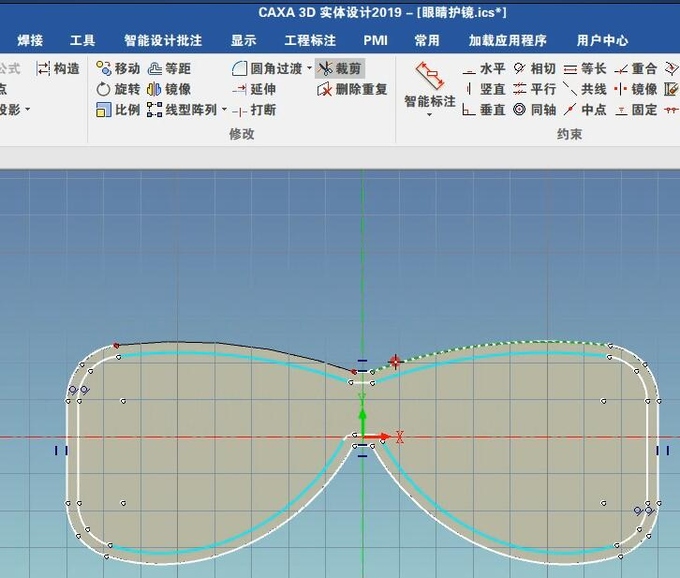Expand the 智能标注 dropdown arrow
This screenshot has width=680, height=578.
(x=429, y=115)
